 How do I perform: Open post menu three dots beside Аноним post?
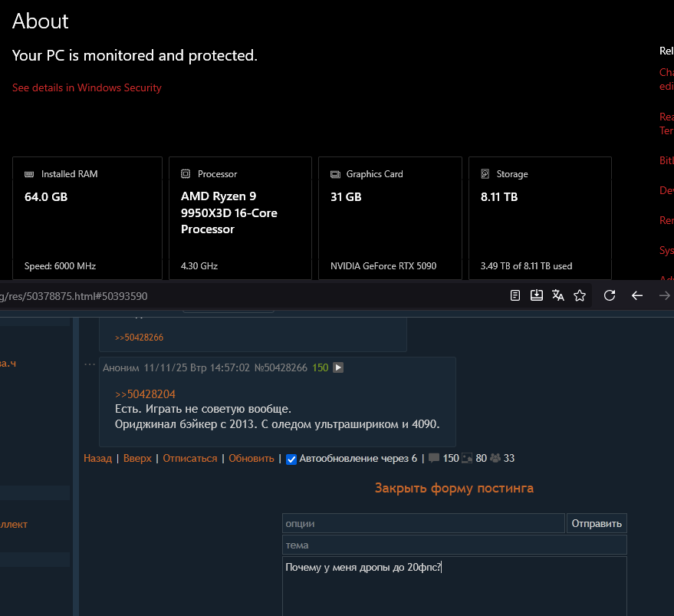[90, 365]
